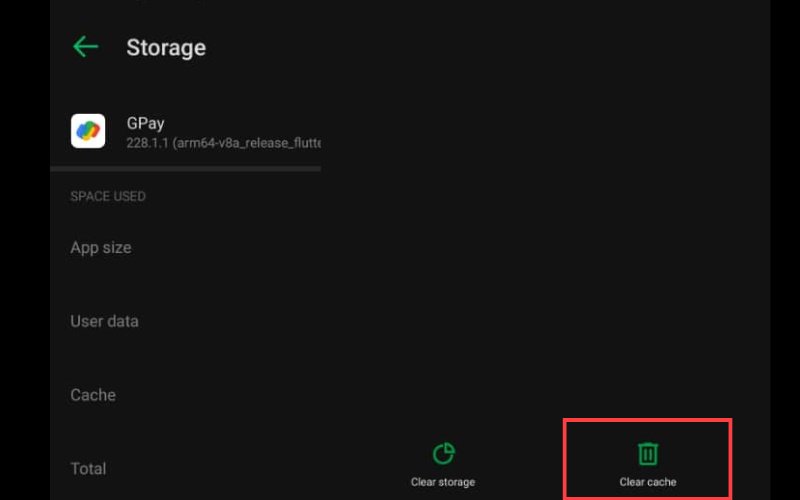Tap the Clear storage label
The width and height of the screenshot is (800, 500).
[x=443, y=482]
